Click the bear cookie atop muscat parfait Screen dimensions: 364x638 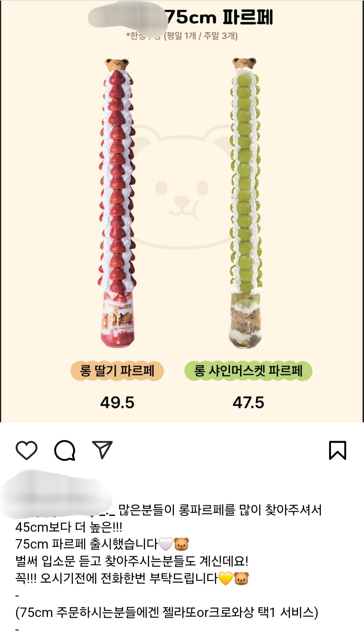pyautogui.click(x=244, y=63)
